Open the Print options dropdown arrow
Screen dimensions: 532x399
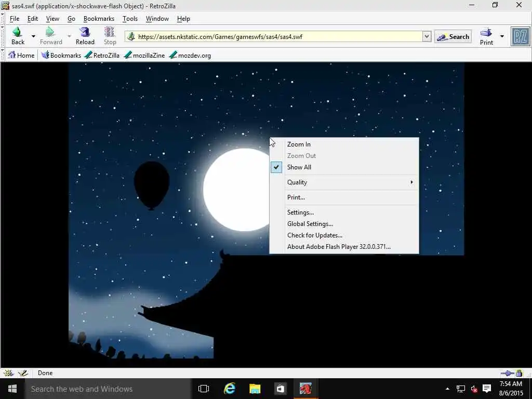[502, 36]
